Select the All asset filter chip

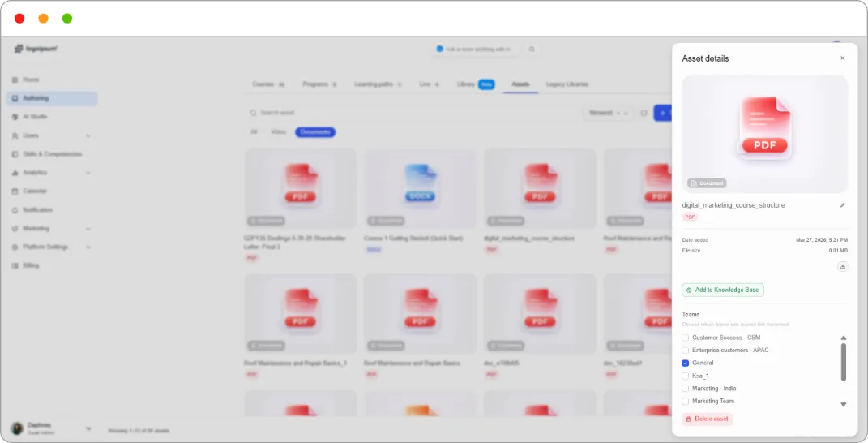tap(254, 132)
